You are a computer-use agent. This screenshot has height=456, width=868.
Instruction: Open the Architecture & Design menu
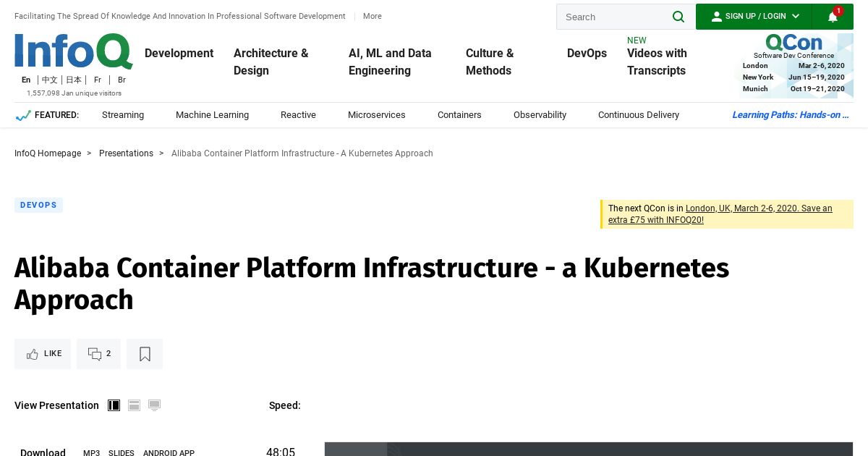[271, 62]
